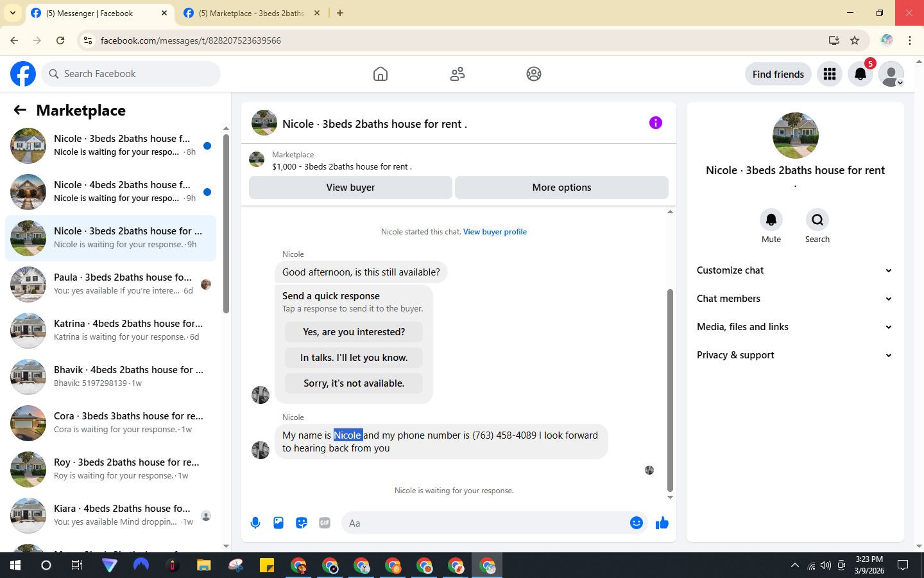Switch to Messenger | Facebook tab

click(99, 13)
